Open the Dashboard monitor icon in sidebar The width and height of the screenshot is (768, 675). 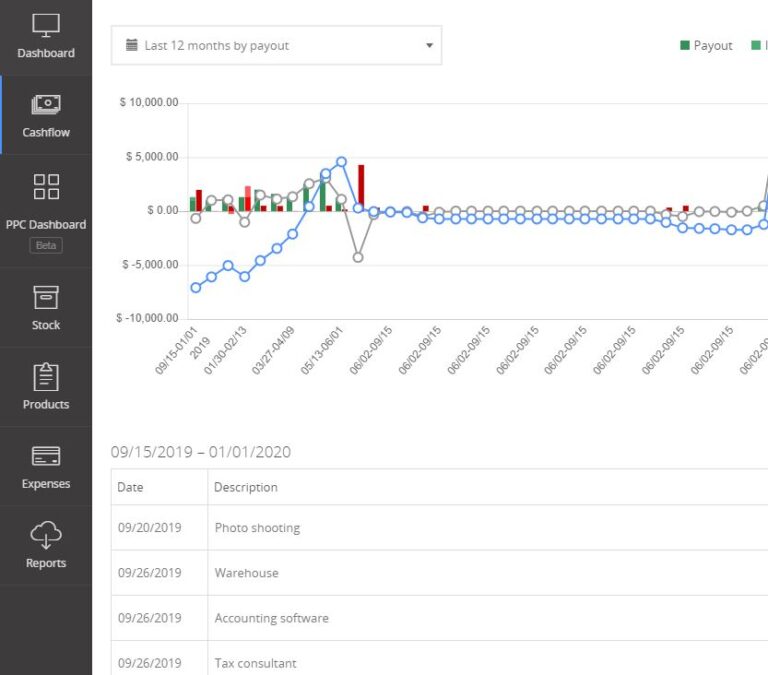pyautogui.click(x=46, y=26)
